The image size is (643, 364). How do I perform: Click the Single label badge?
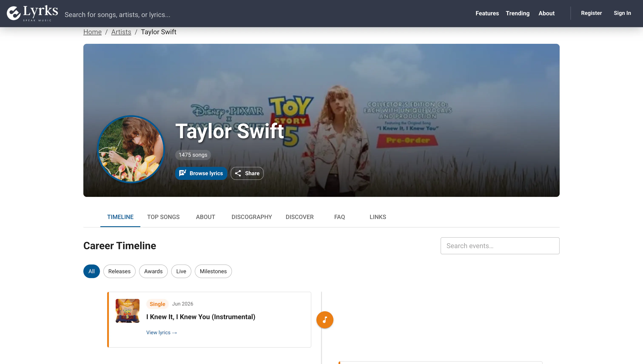tap(157, 304)
